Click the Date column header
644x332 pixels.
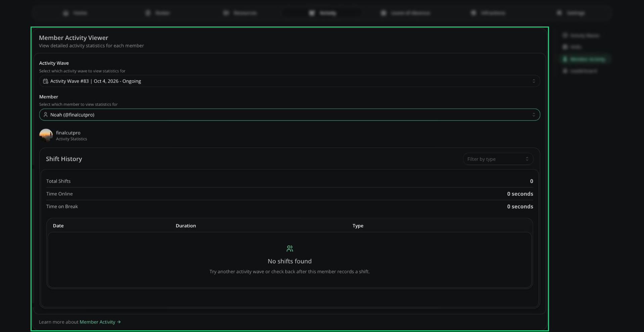[58, 226]
